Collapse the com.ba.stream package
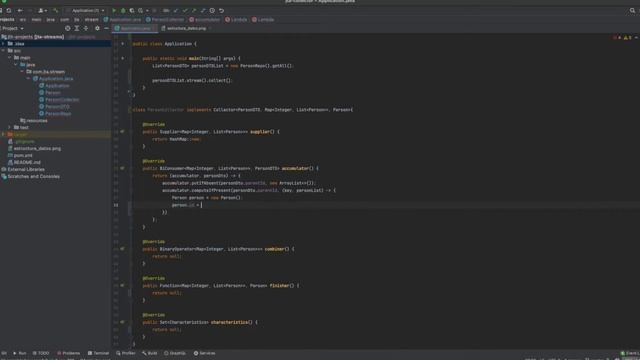This screenshot has height=360, width=640. click(x=22, y=71)
